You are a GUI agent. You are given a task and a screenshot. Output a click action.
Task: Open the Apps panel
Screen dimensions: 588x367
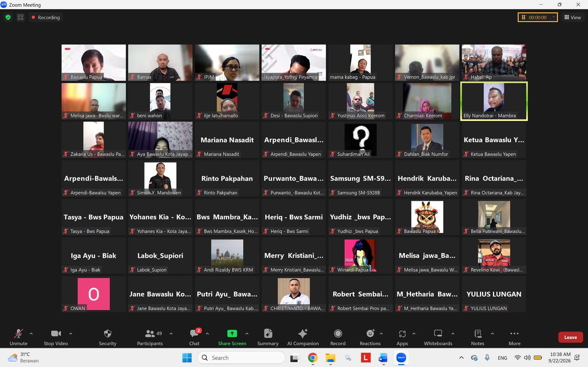(x=402, y=337)
